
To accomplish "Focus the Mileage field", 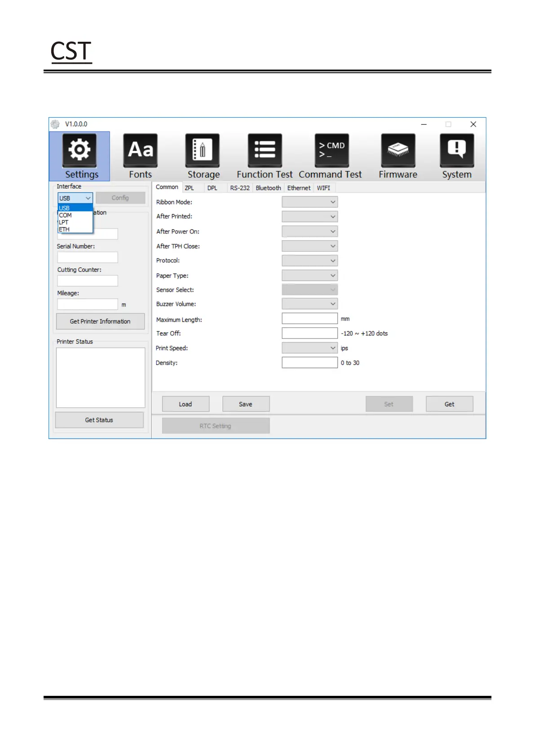I will [x=88, y=304].
